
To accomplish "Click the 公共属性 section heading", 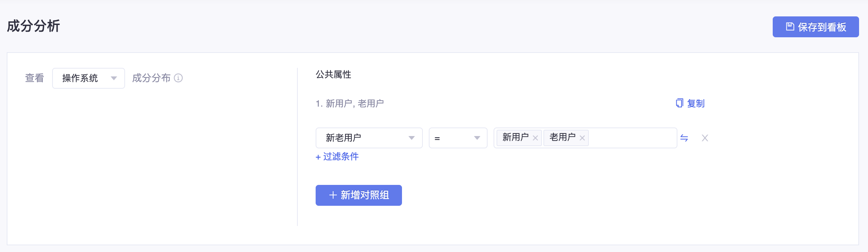I will (334, 75).
